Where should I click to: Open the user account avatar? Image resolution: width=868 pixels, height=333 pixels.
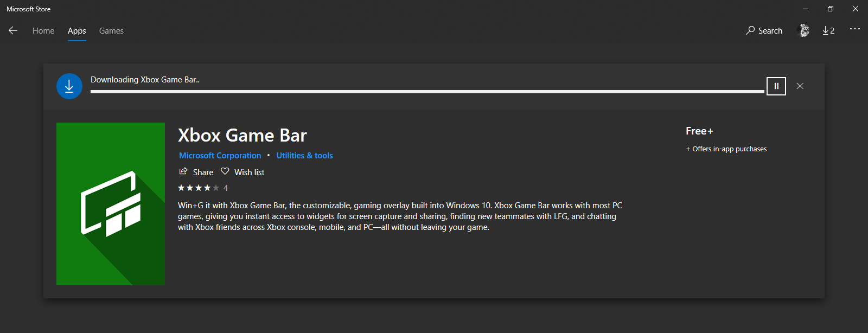coord(804,30)
